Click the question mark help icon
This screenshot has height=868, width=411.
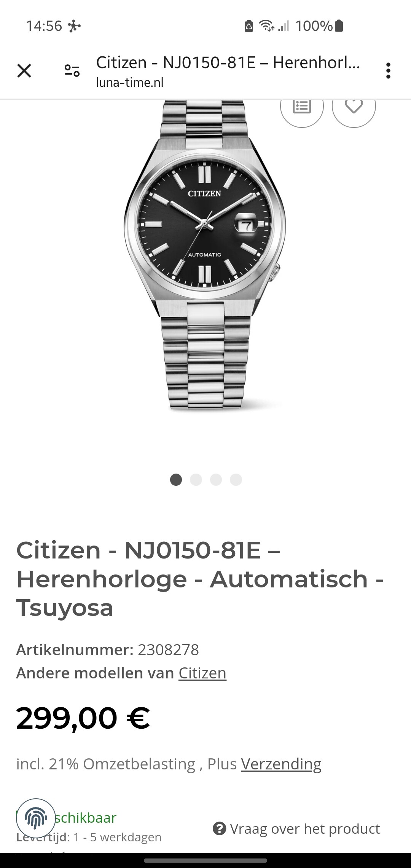click(219, 828)
